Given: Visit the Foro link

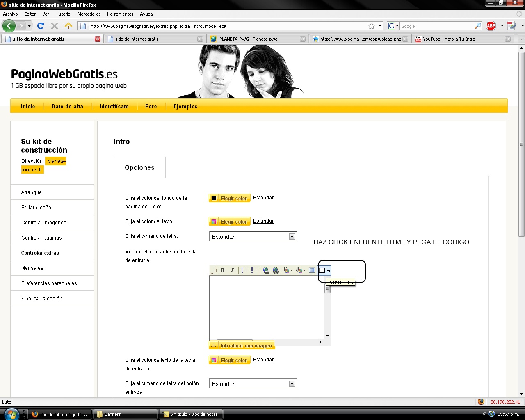Looking at the screenshot, I should 151,106.
